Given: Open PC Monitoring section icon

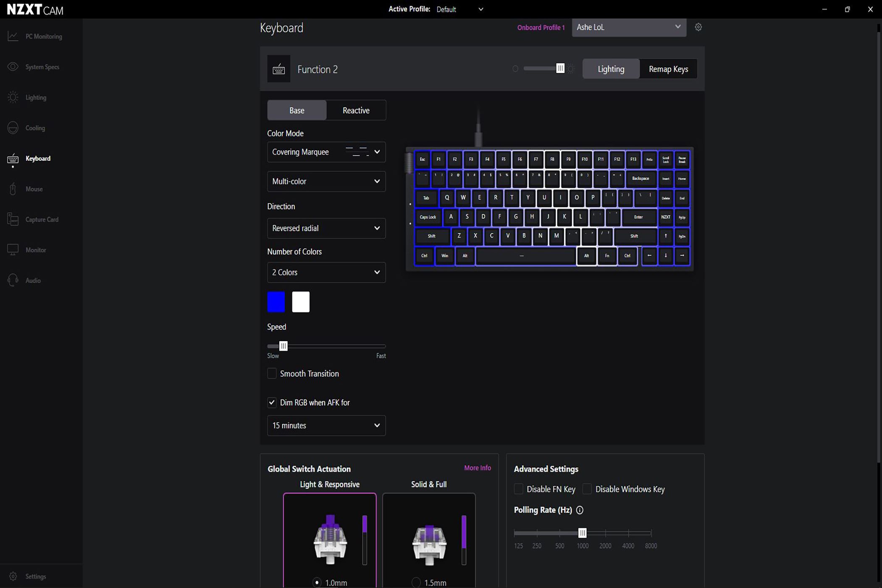Looking at the screenshot, I should [13, 37].
